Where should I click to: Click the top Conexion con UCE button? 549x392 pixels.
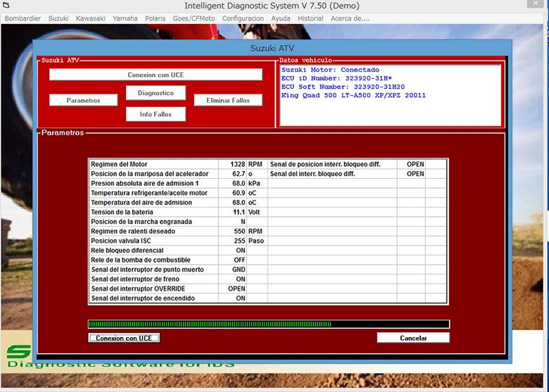click(x=156, y=75)
